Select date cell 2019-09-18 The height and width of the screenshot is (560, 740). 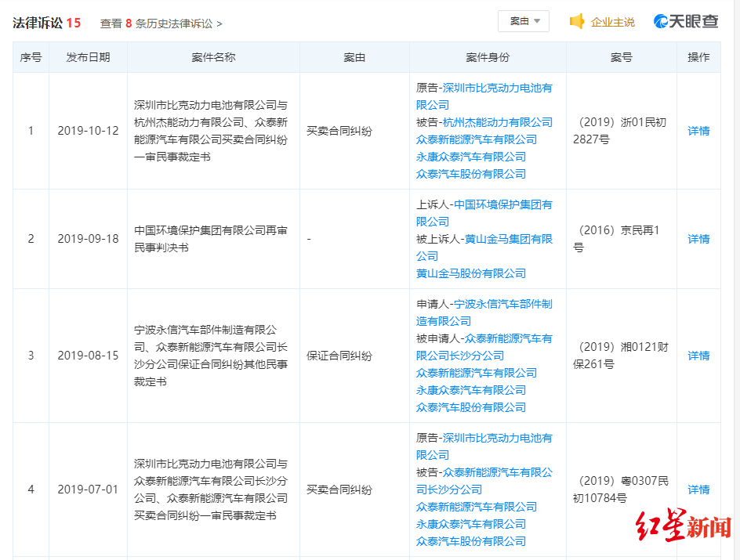click(x=89, y=239)
